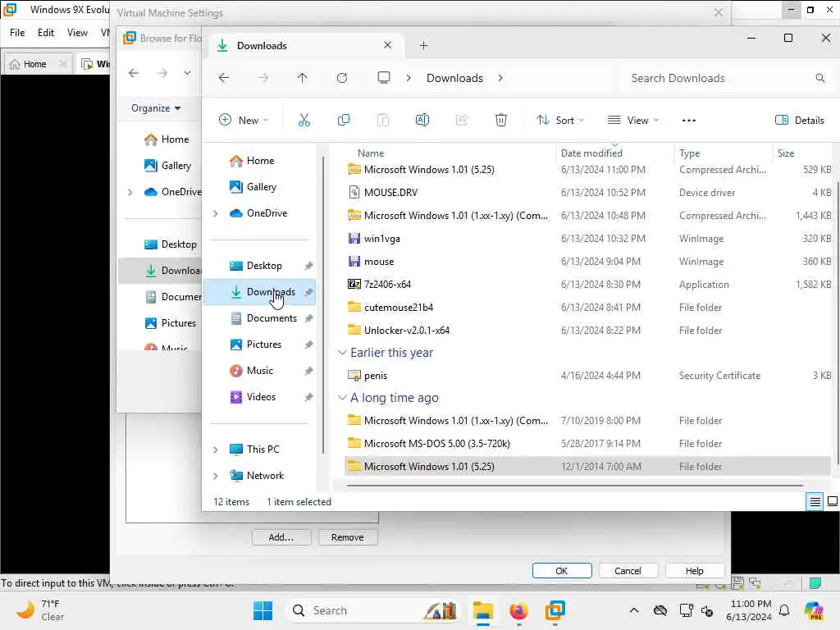This screenshot has height=630, width=840.
Task: Open Videos in Explorer sidebar
Action: click(260, 397)
